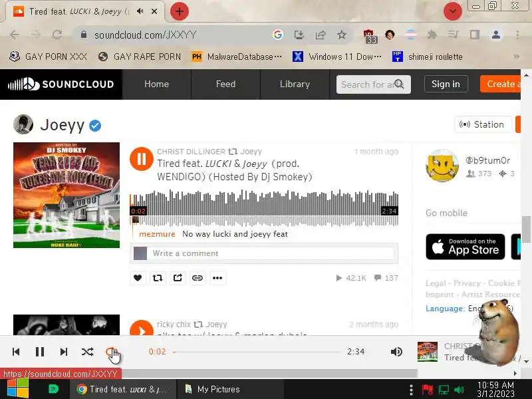Screen dimensions: 532x399
Task: Open the extension with 33 badge
Action: pos(370,36)
